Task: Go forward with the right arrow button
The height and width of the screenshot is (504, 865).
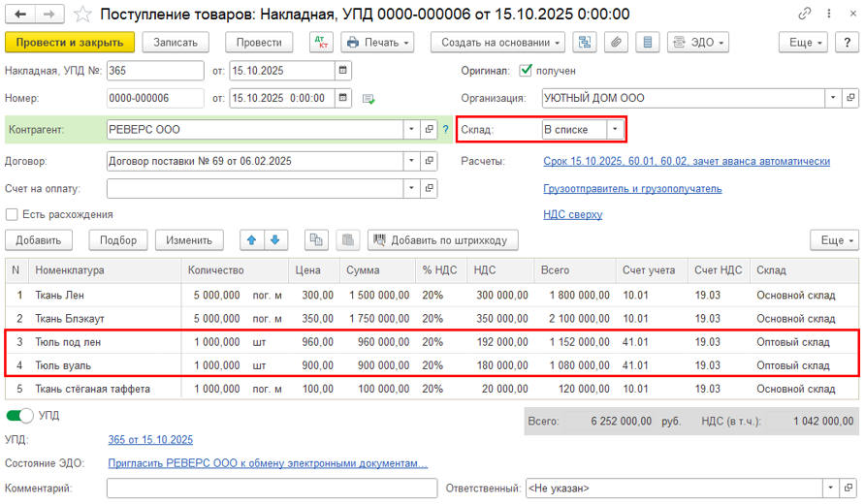Action: coord(49,14)
